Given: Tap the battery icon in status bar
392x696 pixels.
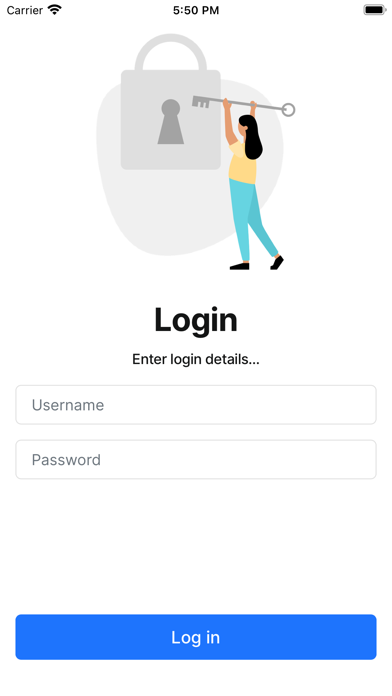Looking at the screenshot, I should pos(375,10).
